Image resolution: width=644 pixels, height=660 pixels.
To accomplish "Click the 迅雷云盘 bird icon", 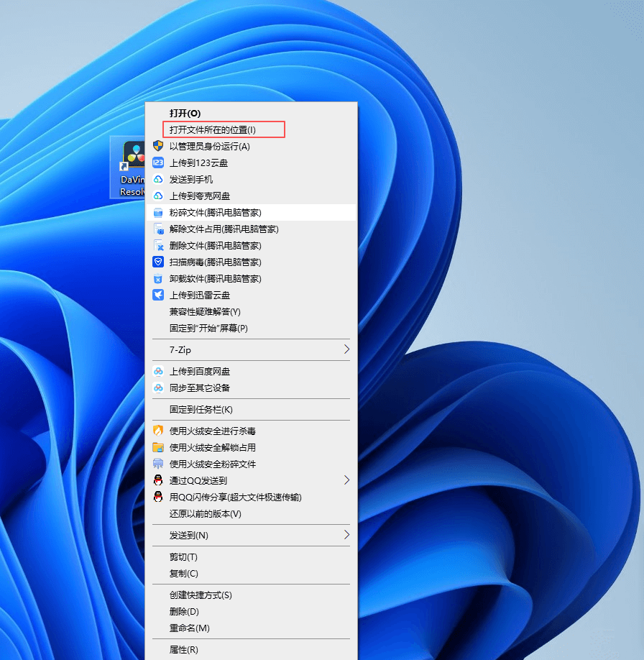I will [x=157, y=295].
